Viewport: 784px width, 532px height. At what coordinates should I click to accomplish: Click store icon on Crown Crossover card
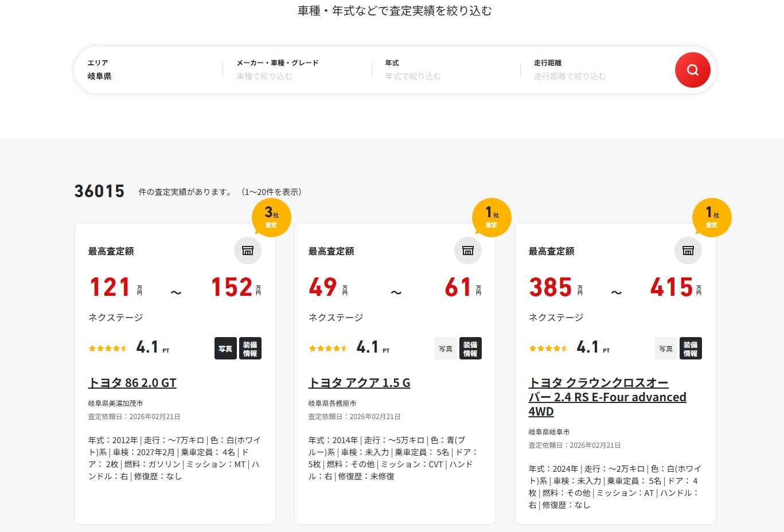point(688,251)
